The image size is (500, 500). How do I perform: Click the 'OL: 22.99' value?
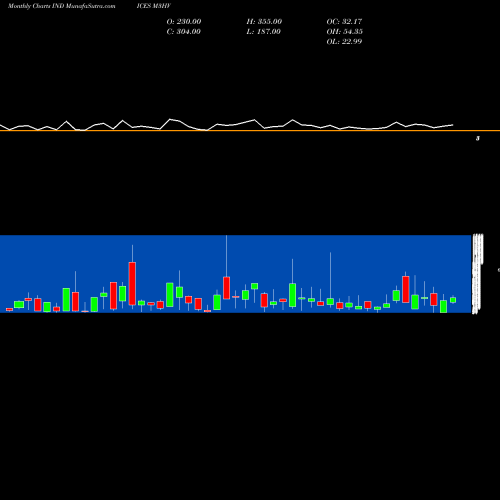click(x=344, y=42)
